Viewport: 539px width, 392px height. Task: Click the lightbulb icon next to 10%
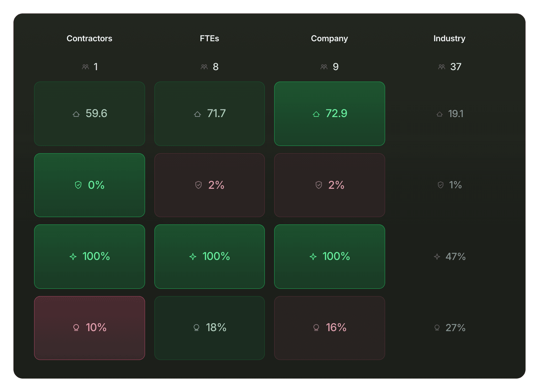click(x=76, y=328)
